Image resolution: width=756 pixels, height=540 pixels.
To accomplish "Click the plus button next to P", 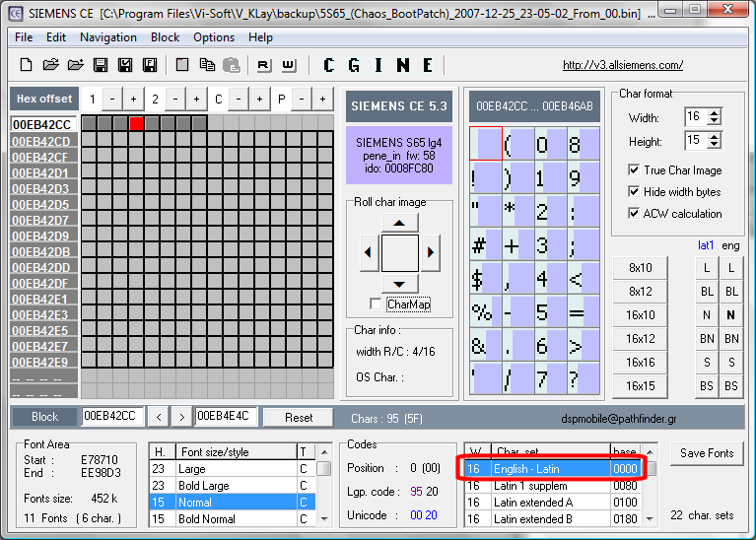I will point(322,100).
